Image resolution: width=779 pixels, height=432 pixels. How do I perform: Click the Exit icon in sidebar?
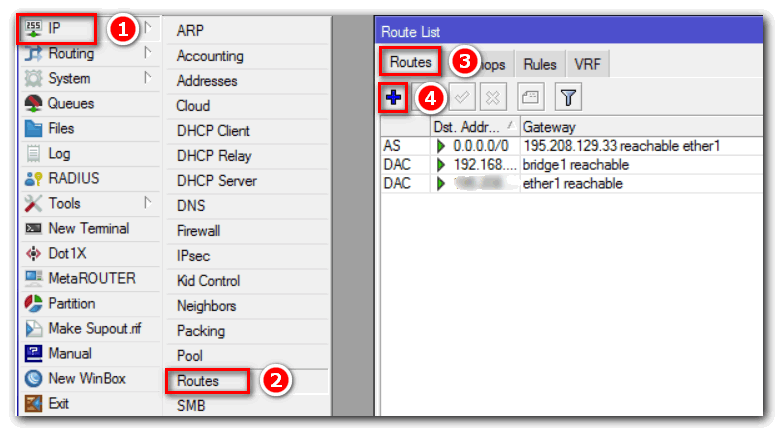tap(34, 404)
